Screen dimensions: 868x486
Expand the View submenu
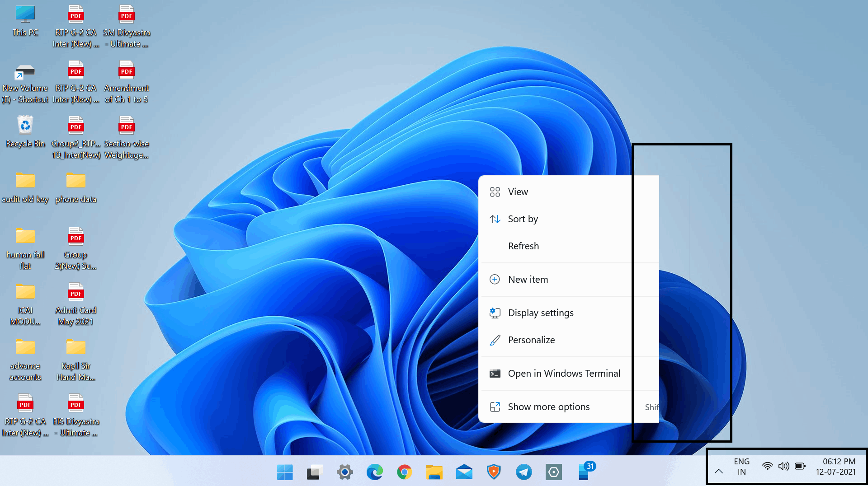pyautogui.click(x=518, y=192)
